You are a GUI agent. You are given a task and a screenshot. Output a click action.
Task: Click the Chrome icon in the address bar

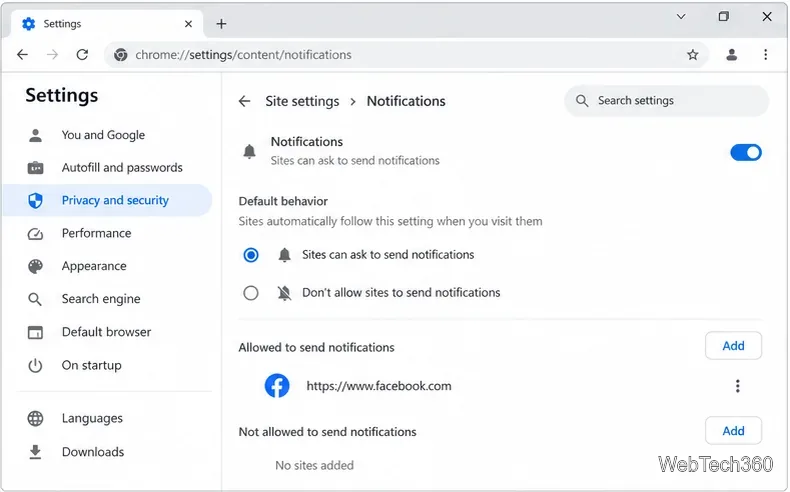[120, 54]
